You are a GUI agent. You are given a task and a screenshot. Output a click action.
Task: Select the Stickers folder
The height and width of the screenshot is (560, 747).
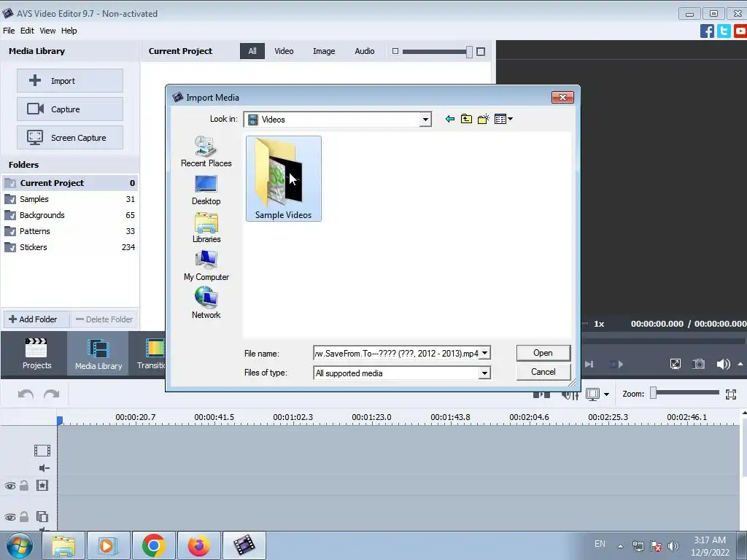pyautogui.click(x=70, y=247)
